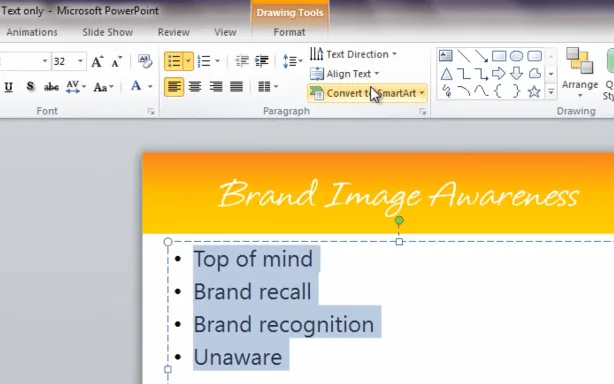614x384 pixels.
Task: Apply font color with A icon
Action: click(136, 86)
